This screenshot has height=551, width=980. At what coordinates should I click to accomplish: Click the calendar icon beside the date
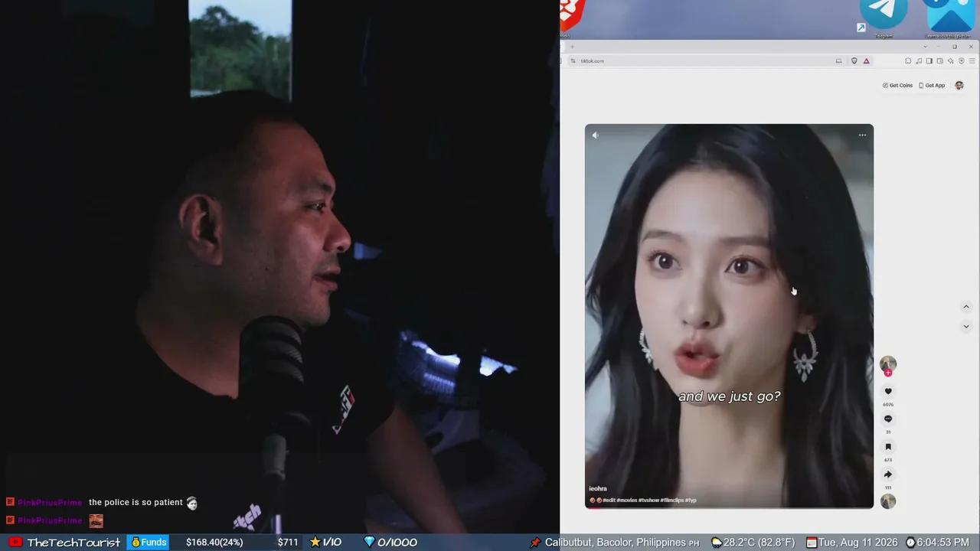[x=812, y=542]
